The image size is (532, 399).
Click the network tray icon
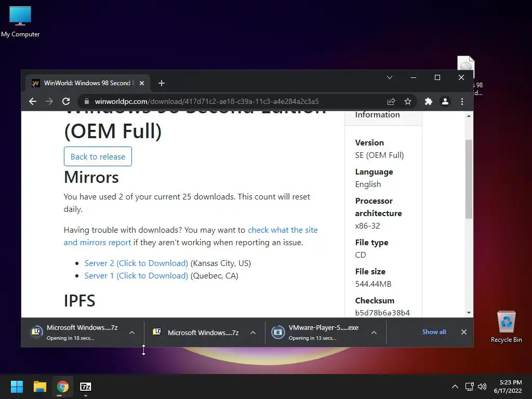[x=470, y=387]
